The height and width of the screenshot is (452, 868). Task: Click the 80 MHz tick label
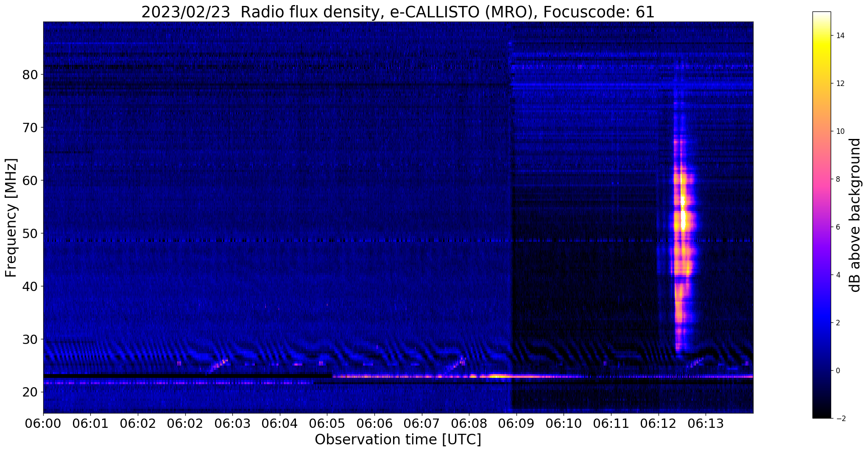(x=30, y=75)
